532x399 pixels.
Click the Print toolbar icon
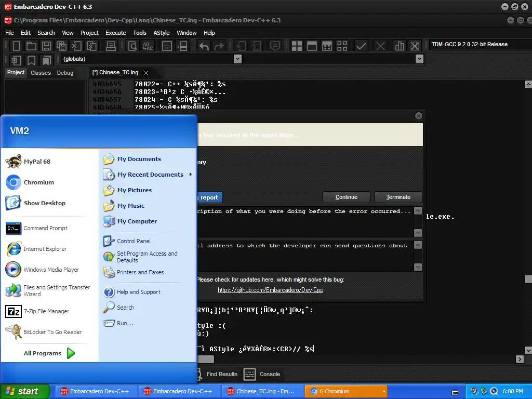[x=110, y=46]
